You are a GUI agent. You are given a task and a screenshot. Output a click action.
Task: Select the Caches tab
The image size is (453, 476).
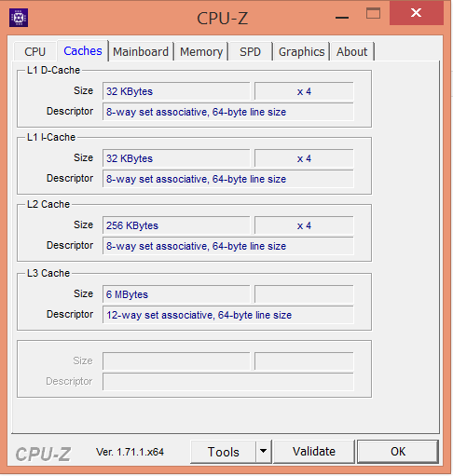(83, 51)
